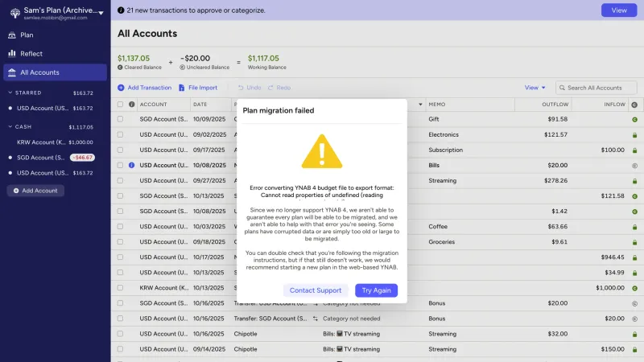Select All Accounts in the sidebar

55,72
